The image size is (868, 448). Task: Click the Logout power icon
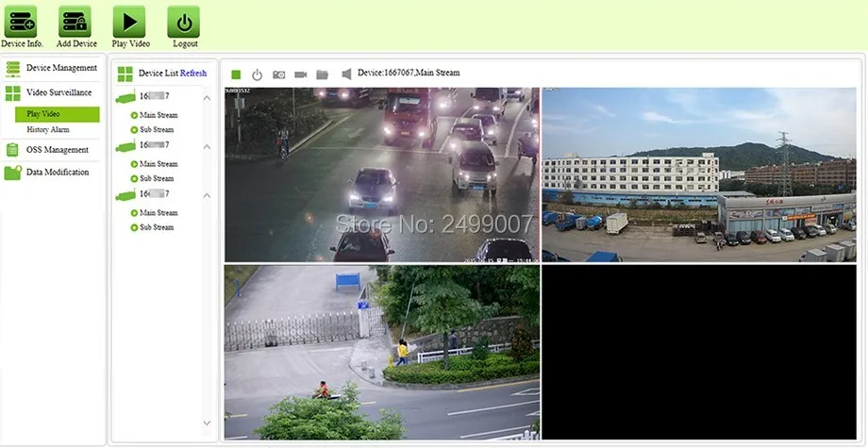(183, 22)
